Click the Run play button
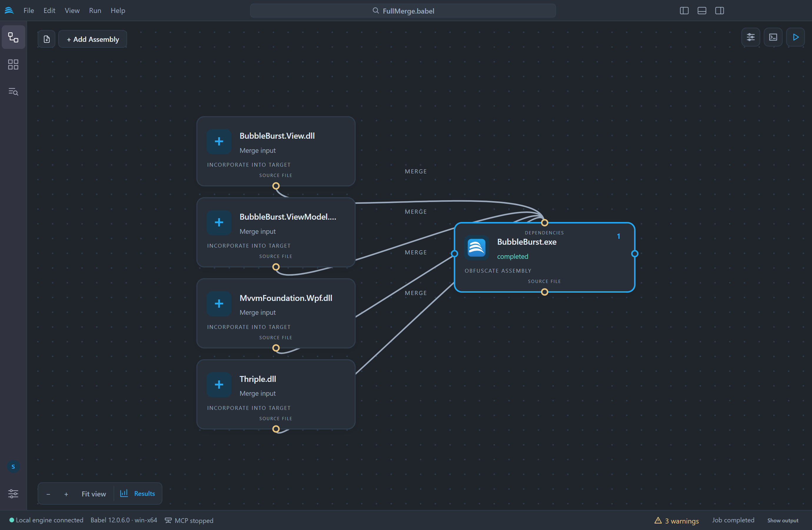Viewport: 812px width, 530px height. (796, 37)
